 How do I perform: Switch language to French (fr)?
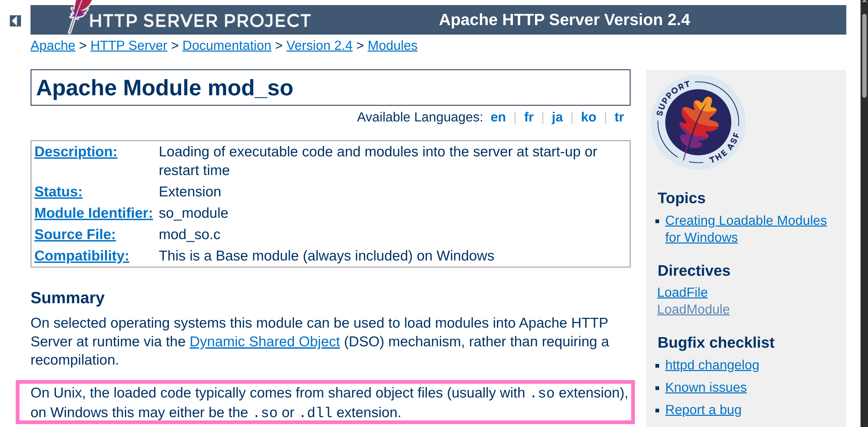coord(528,117)
